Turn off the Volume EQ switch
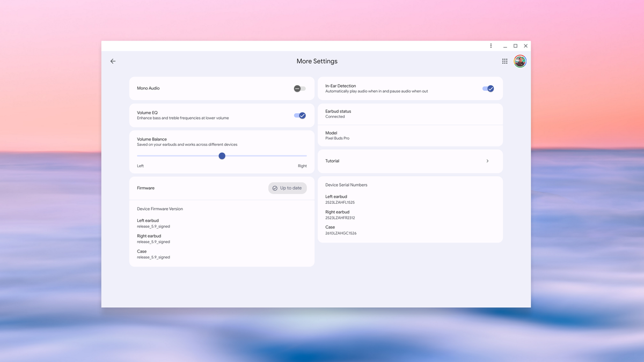This screenshot has height=362, width=644. point(300,115)
